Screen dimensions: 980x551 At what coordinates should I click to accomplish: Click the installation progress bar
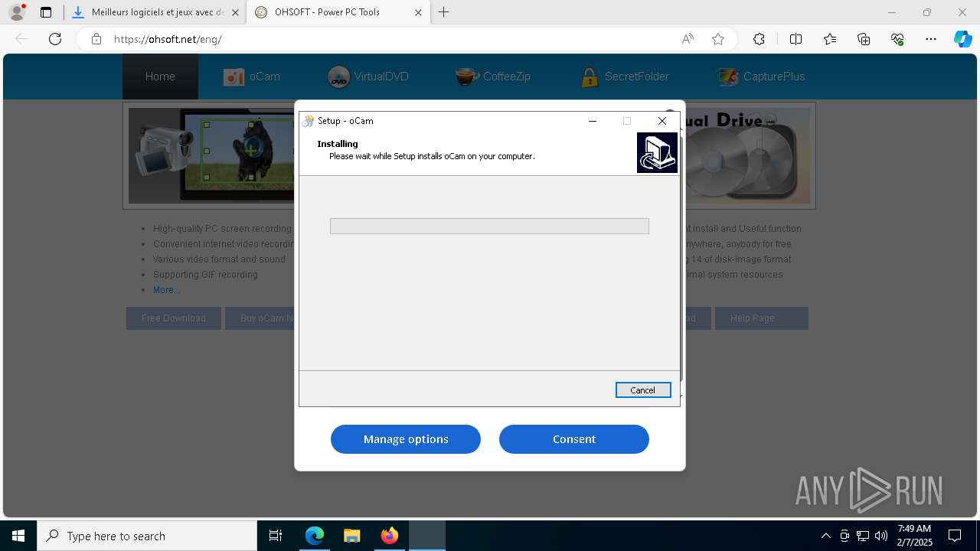tap(489, 226)
